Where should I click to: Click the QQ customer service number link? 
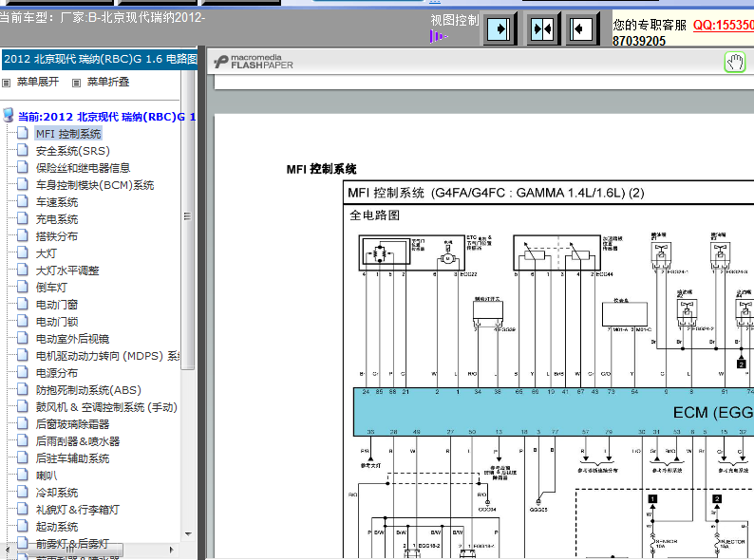[x=723, y=26]
